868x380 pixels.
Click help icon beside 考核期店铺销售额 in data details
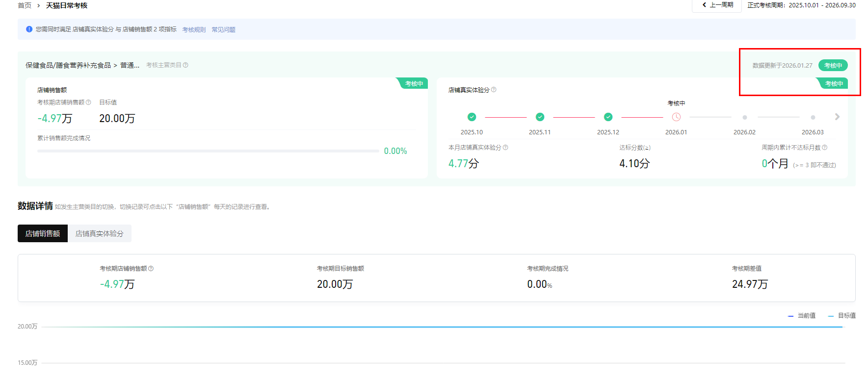click(x=151, y=269)
